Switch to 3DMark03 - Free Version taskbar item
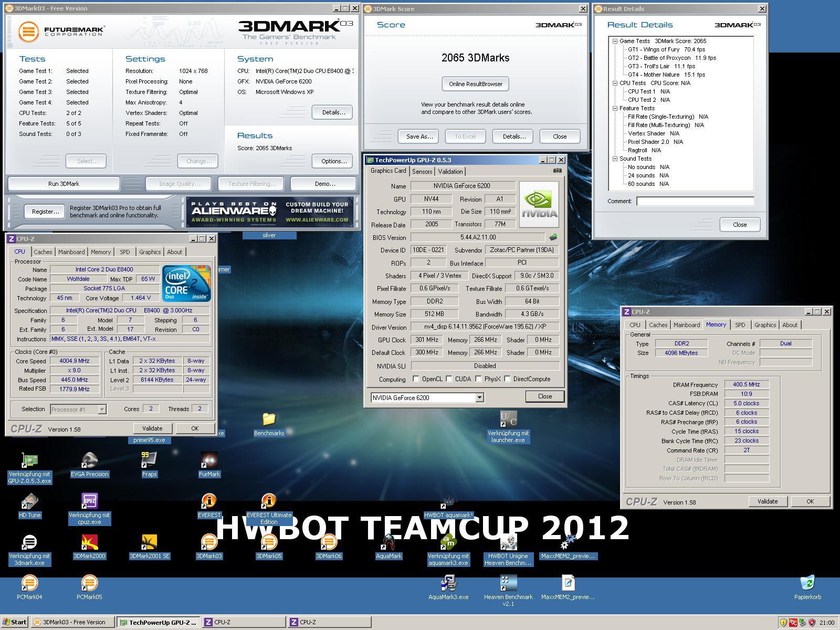 coord(72,622)
